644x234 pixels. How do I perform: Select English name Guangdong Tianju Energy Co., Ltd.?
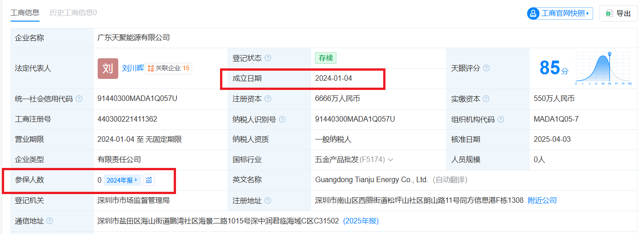[372, 180]
